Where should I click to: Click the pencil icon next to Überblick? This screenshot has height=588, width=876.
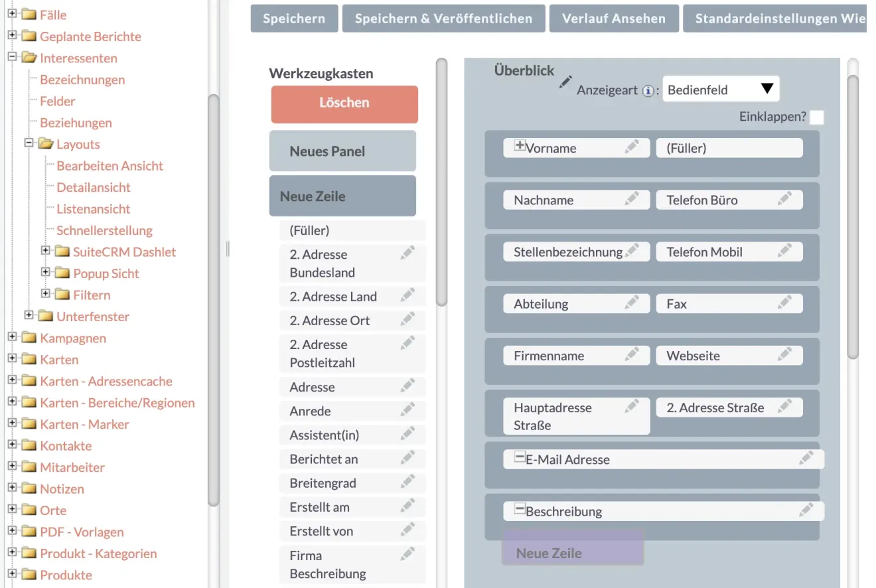click(x=565, y=82)
